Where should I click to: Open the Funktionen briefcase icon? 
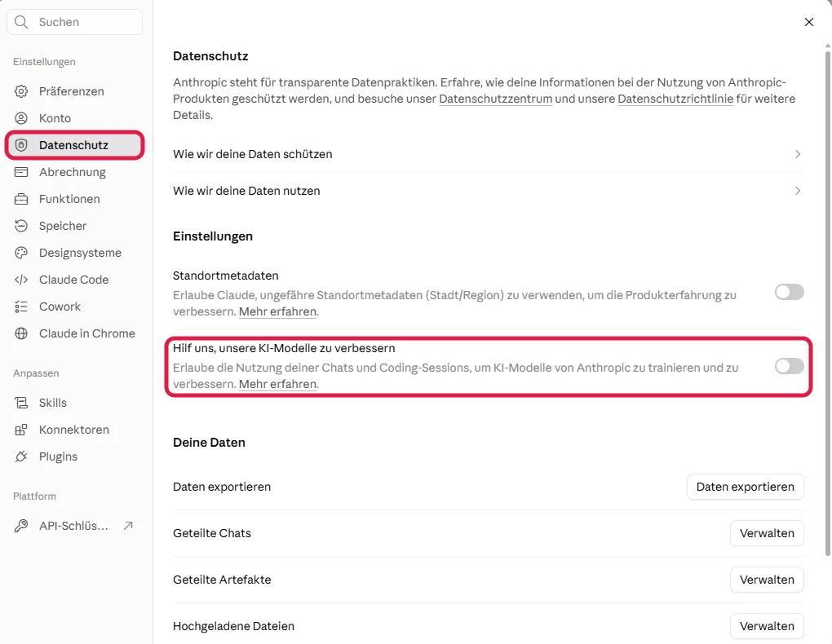21,199
